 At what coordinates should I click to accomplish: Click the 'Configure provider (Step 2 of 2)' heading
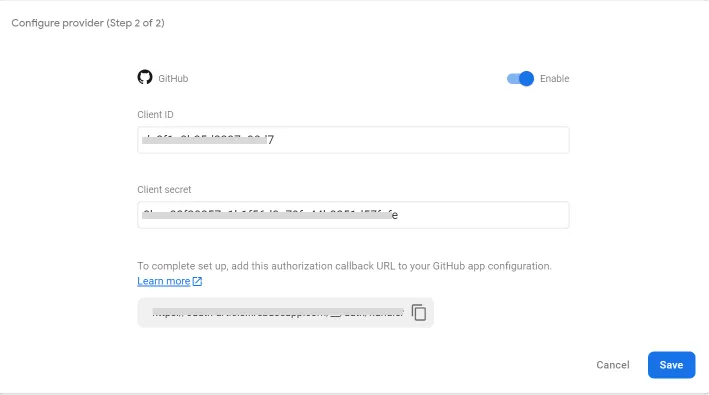pos(88,23)
